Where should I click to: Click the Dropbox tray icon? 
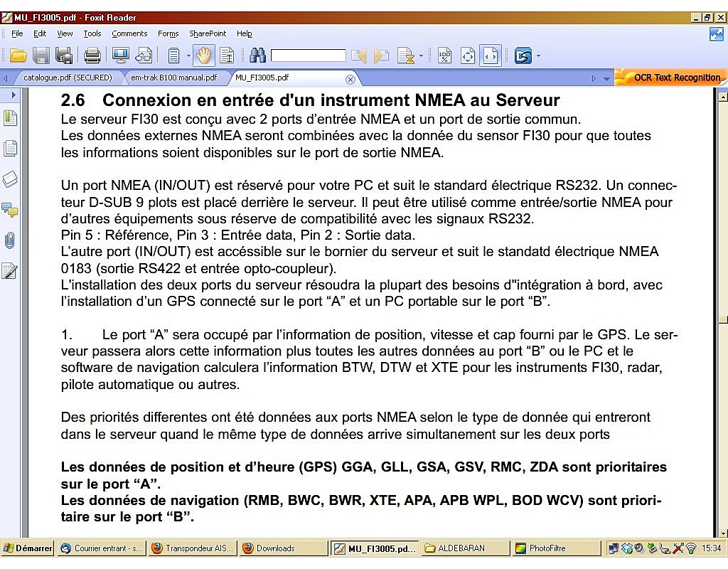627,548
